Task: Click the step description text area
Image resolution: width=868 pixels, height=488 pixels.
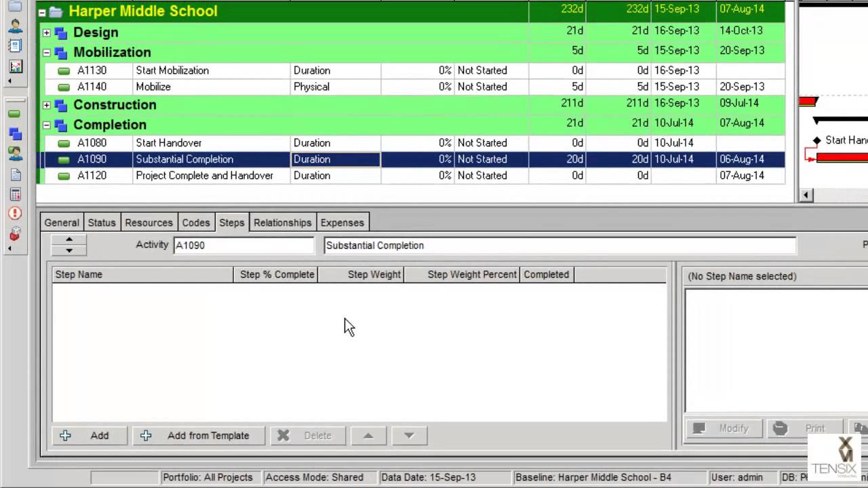Action: tap(776, 350)
